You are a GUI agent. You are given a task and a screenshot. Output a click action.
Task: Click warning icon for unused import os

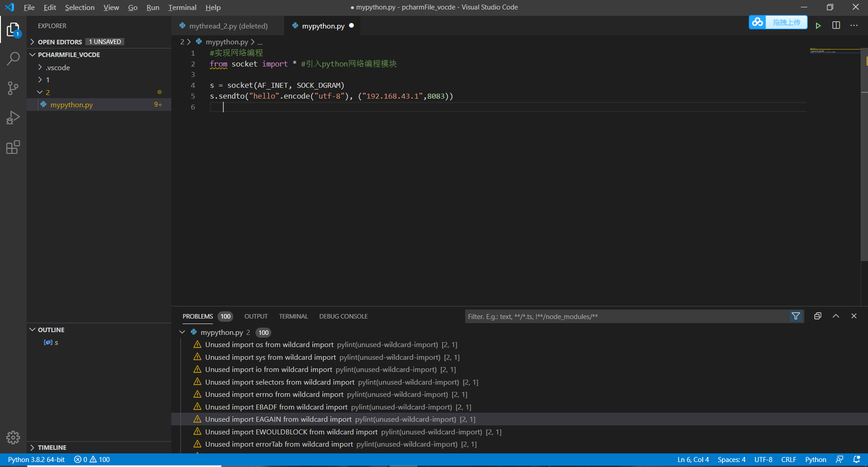[x=198, y=344]
